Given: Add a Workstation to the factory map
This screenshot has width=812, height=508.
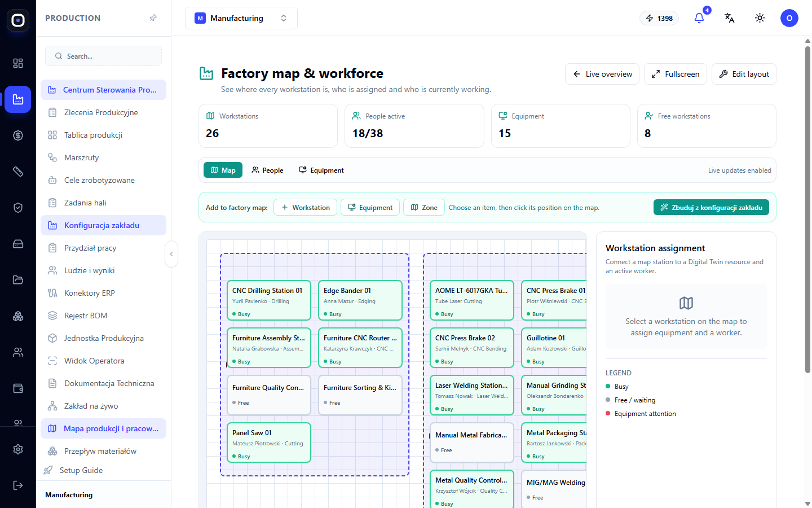Looking at the screenshot, I should coord(306,207).
